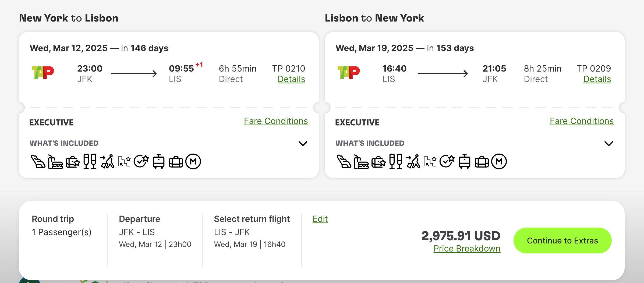Open Details for flight TP 0210

[291, 79]
